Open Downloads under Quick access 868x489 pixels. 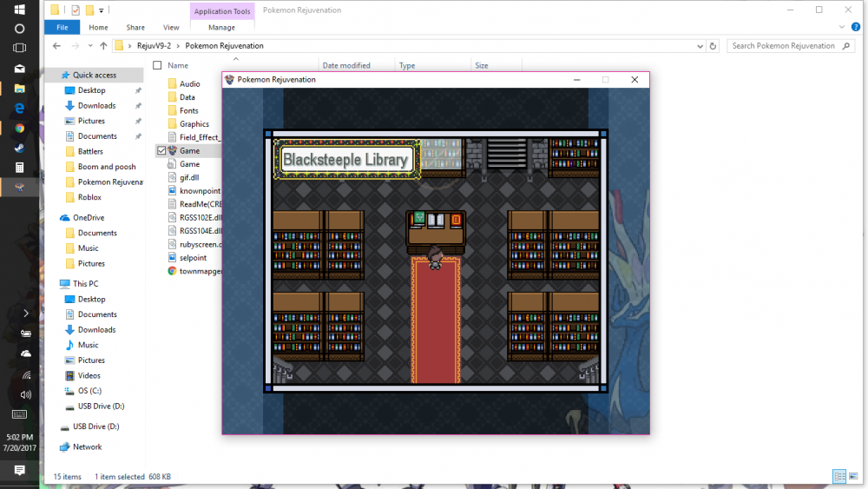(x=97, y=106)
